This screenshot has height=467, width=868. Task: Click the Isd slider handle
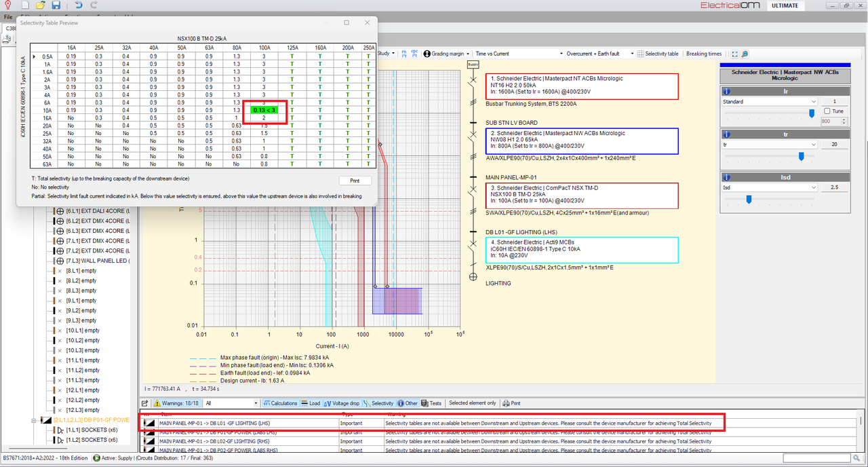(x=749, y=199)
